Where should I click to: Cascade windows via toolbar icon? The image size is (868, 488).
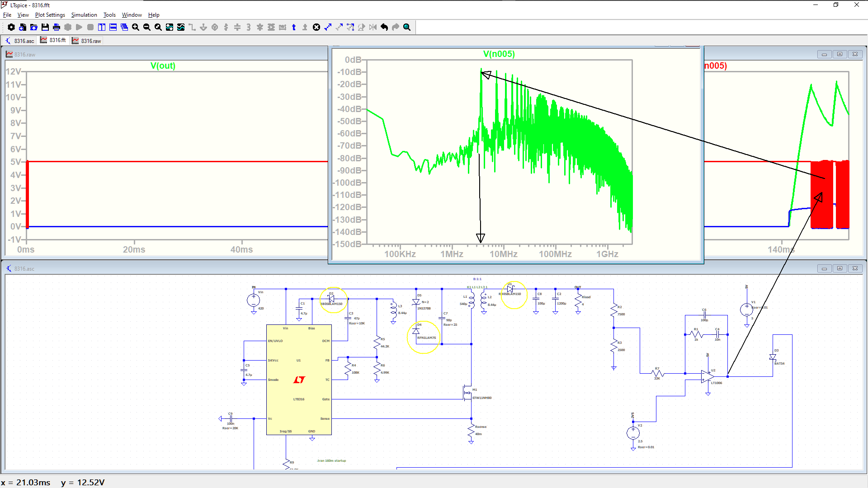click(124, 27)
